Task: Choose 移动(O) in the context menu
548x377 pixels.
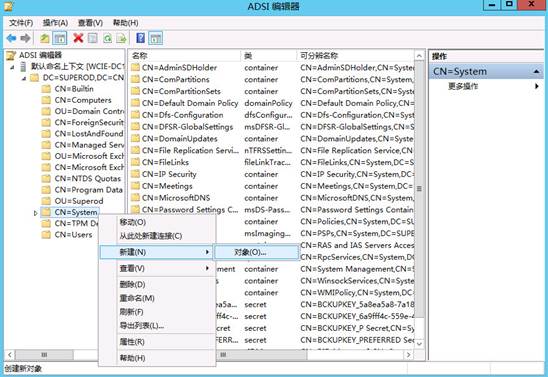Action: click(x=157, y=222)
